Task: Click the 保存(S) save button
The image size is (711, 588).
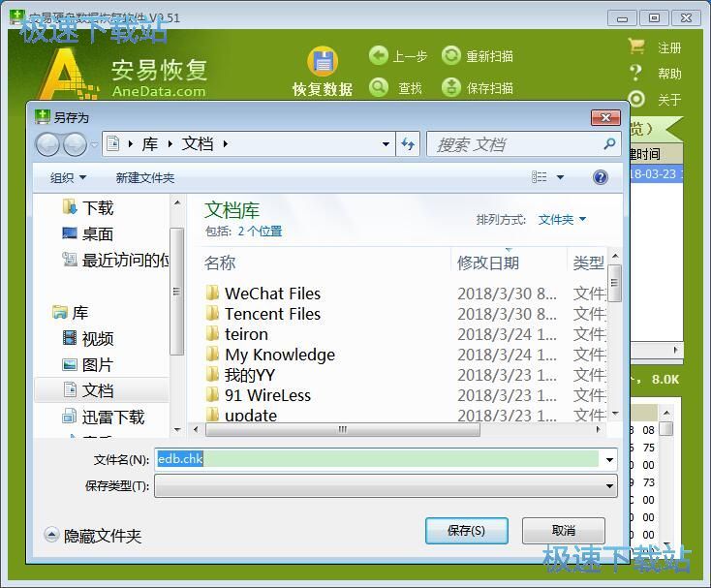Action: coord(466,531)
